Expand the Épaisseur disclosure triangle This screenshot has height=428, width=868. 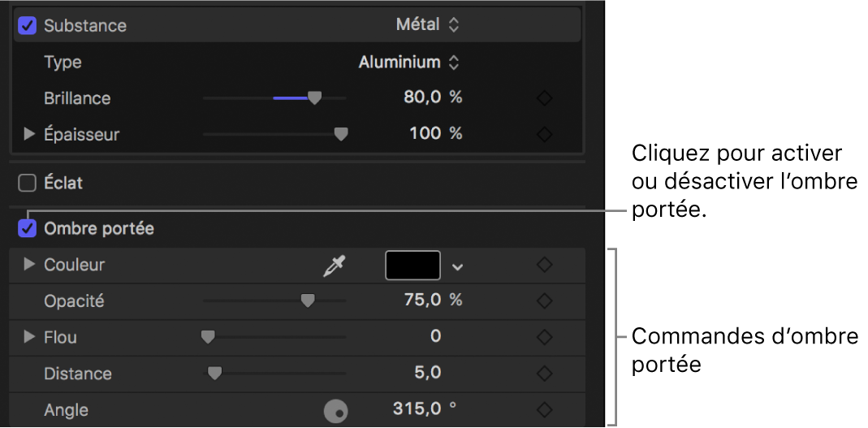(29, 134)
